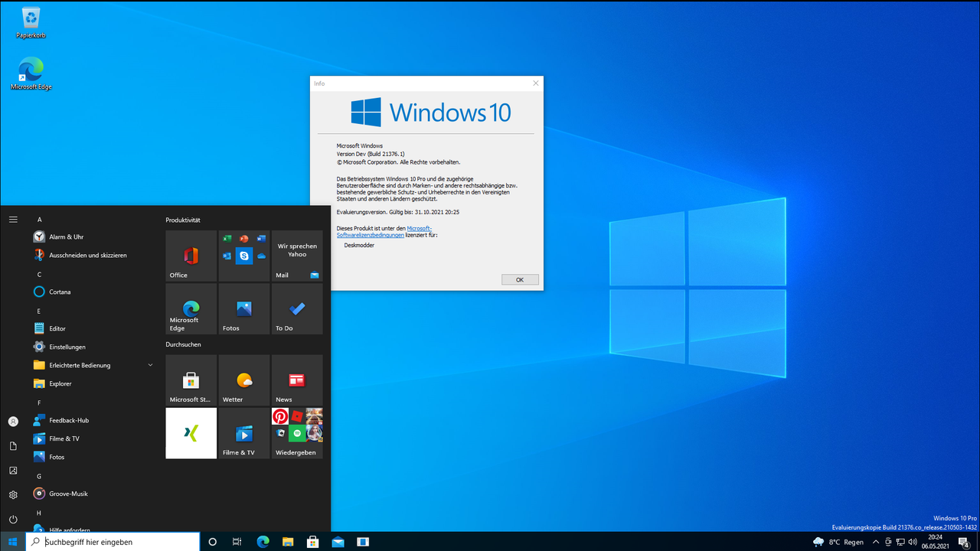Open the Wetter tile
Viewport: 980px width, 551px height.
244,380
